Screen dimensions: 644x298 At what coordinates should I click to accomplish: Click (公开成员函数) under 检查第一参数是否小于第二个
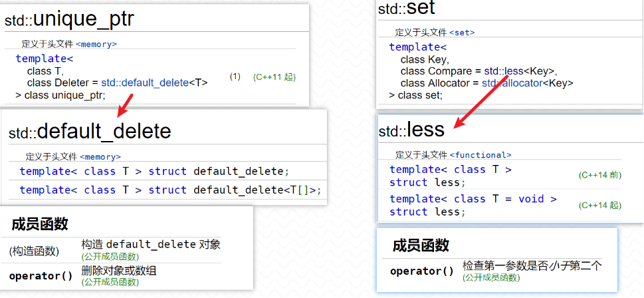click(491, 277)
